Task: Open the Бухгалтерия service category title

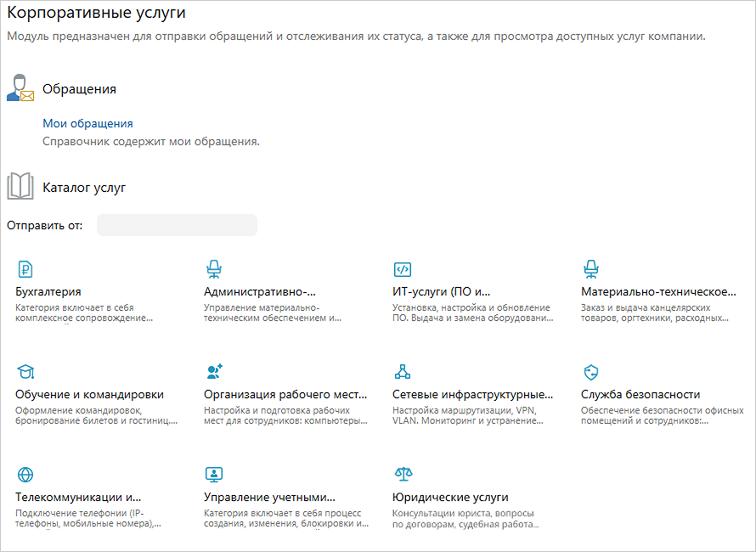Action: [x=48, y=292]
